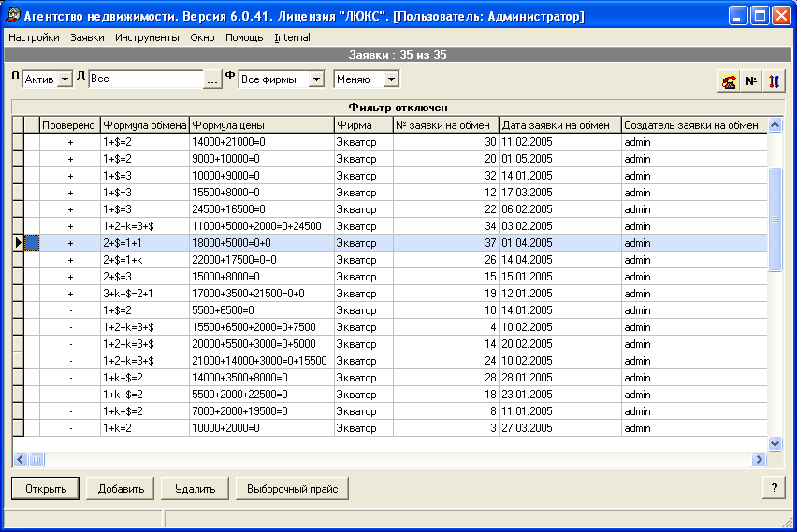
Task: Select date cell 12.01.2005
Action: click(560, 294)
